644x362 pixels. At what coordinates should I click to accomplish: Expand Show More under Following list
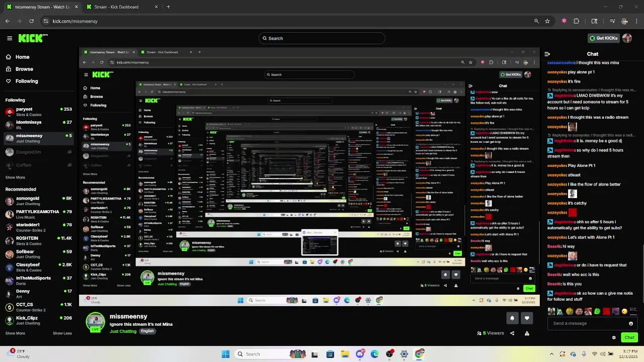click(x=15, y=177)
